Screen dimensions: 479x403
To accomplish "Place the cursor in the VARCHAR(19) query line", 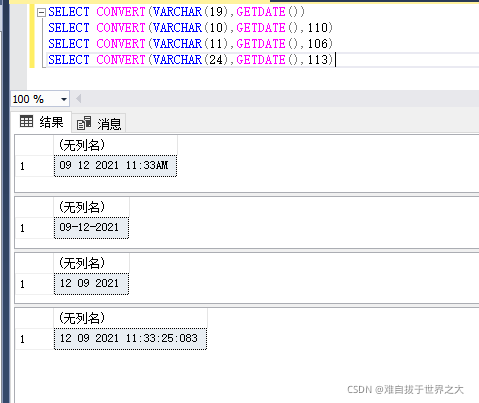I will [176, 12].
